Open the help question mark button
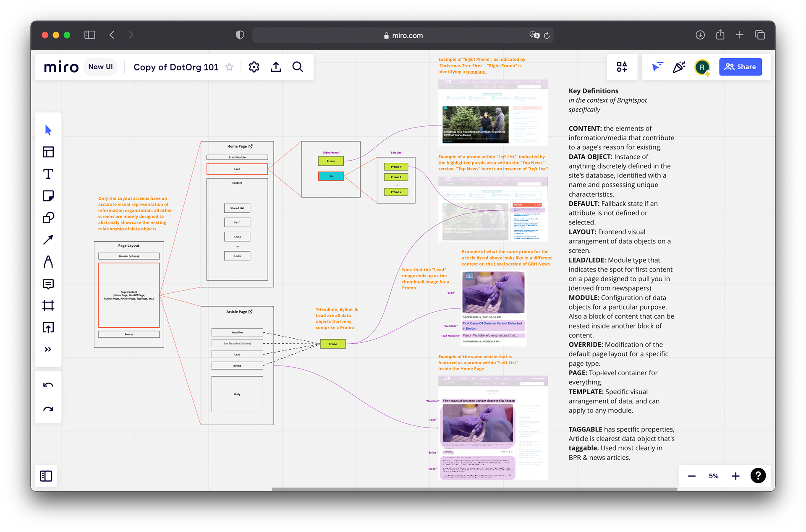This screenshot has height=532, width=806. click(x=758, y=476)
